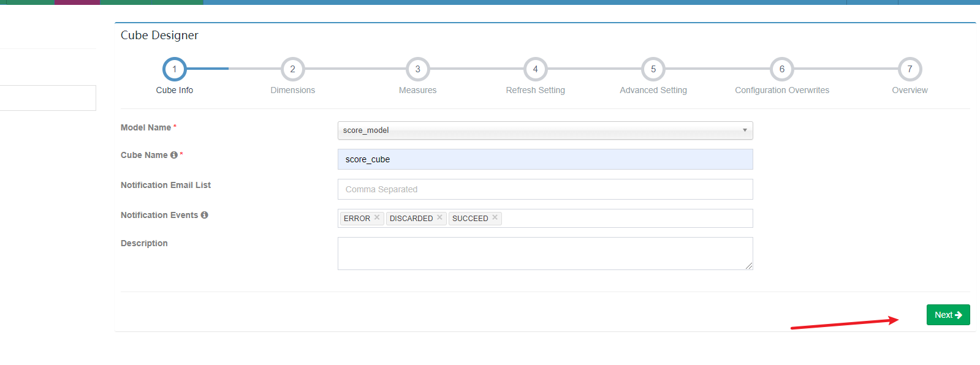
Task: Go to step 5 Advanced Setting circle
Action: coord(653,69)
